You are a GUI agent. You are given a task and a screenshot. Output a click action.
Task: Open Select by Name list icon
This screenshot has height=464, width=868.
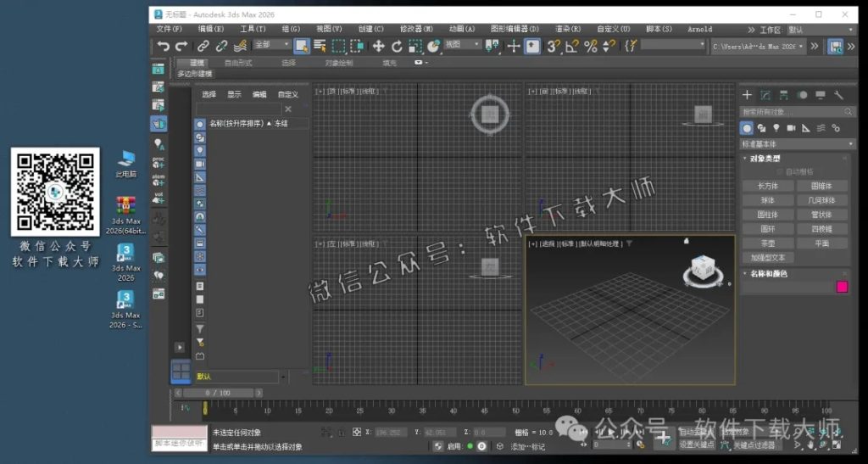click(x=320, y=47)
